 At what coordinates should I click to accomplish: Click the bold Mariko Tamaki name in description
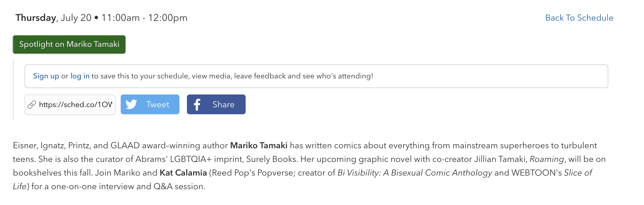[x=259, y=145]
